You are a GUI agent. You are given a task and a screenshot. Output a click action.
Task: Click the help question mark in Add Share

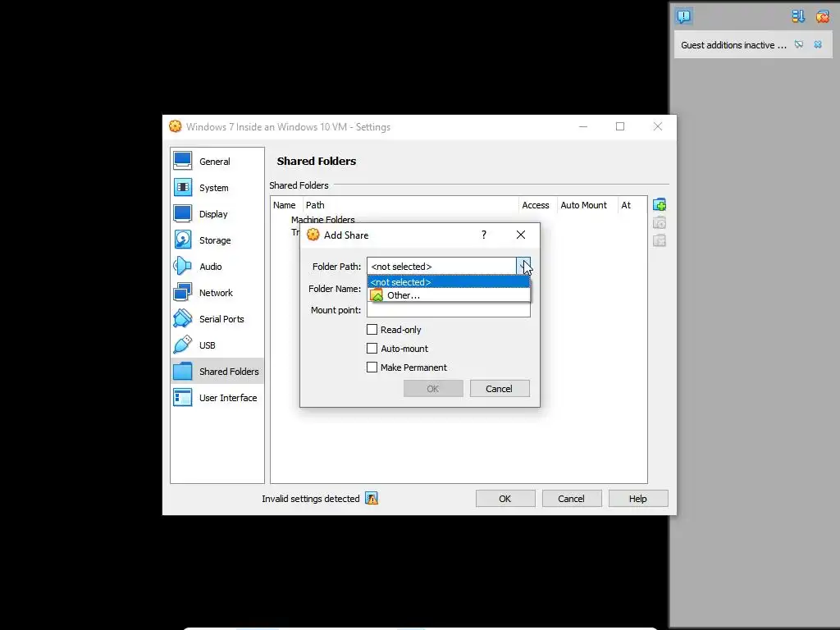click(x=484, y=235)
